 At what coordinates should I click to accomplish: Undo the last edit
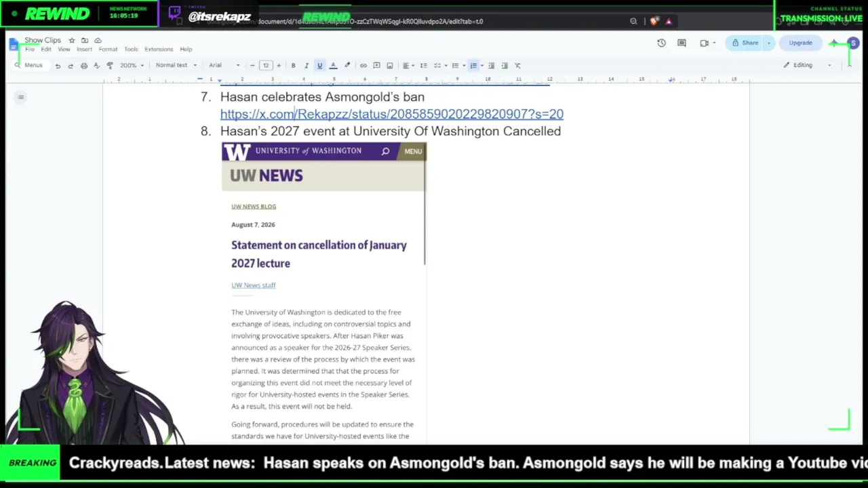[x=58, y=66]
